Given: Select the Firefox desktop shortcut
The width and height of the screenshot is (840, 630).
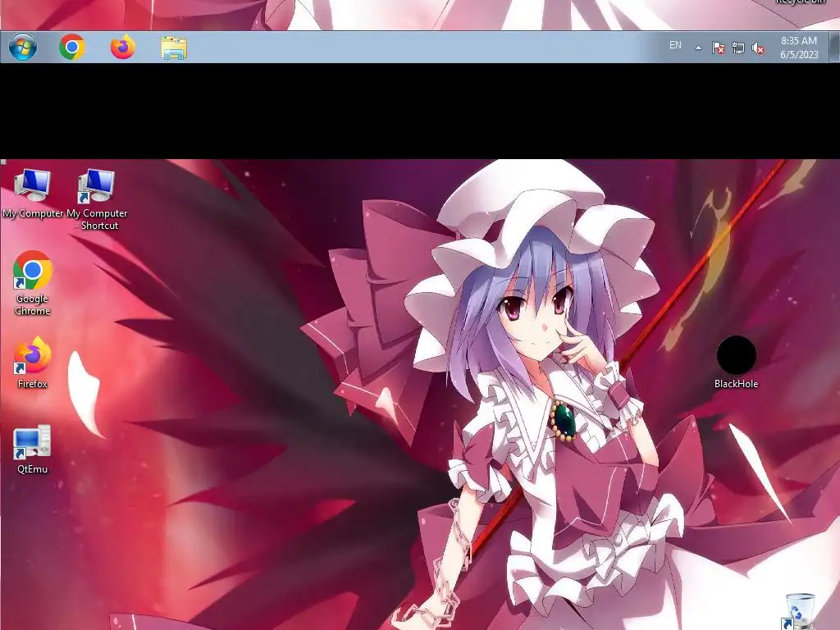Looking at the screenshot, I should (33, 362).
